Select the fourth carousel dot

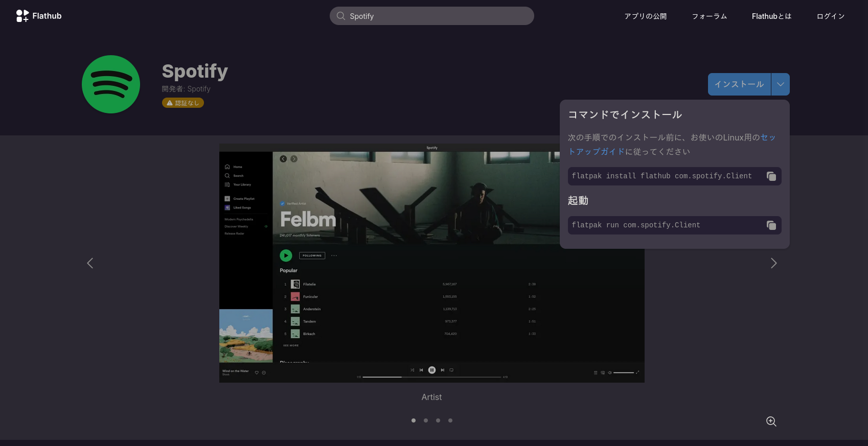coord(450,420)
